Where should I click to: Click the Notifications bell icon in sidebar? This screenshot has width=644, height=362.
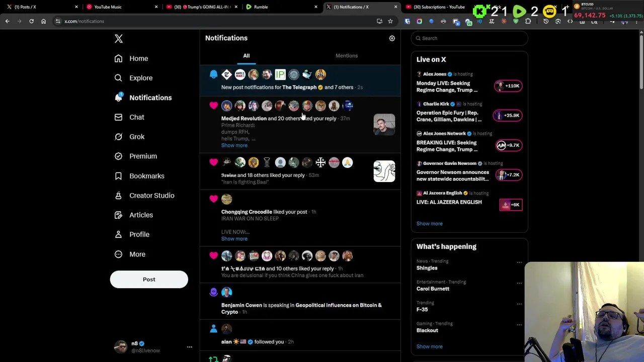pos(118,98)
